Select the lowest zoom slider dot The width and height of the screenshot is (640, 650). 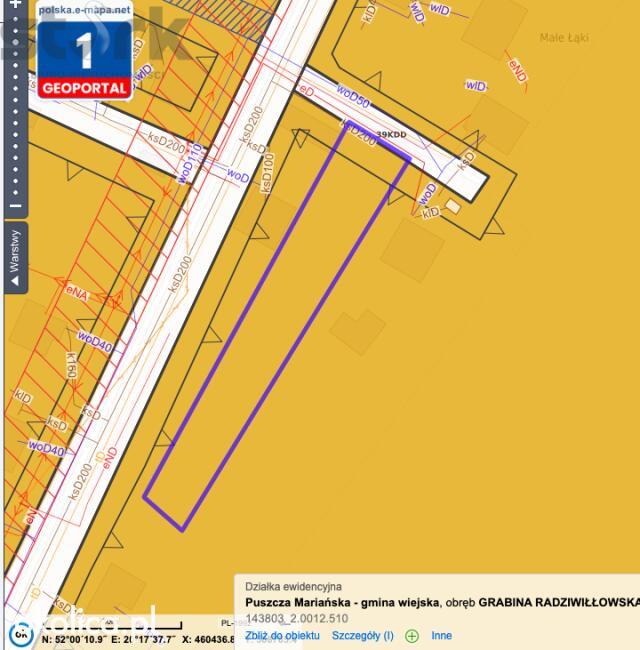pos(15,193)
